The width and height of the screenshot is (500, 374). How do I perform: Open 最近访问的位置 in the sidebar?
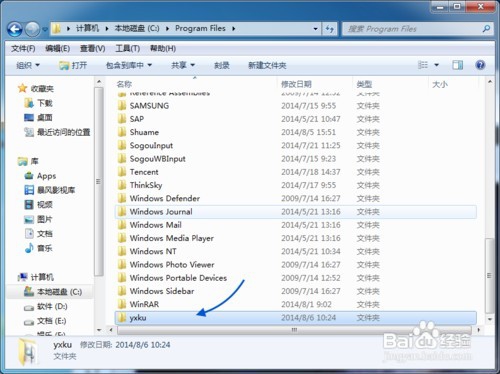[57, 132]
